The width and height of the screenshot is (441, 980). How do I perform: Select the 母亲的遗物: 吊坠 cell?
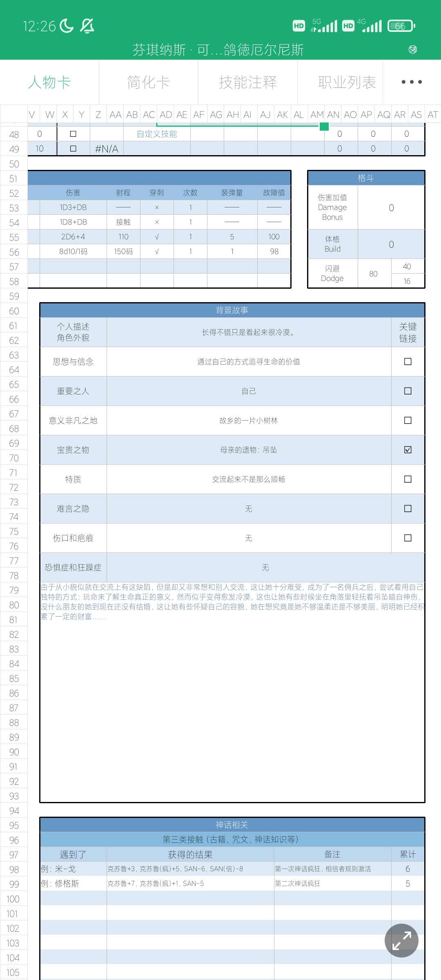[x=249, y=450]
